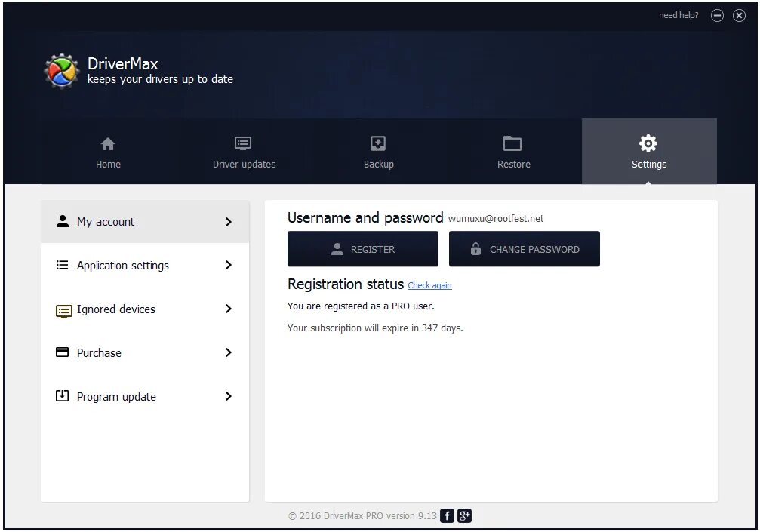Click the Restore folder icon
Screen dimensions: 760x532
512,143
